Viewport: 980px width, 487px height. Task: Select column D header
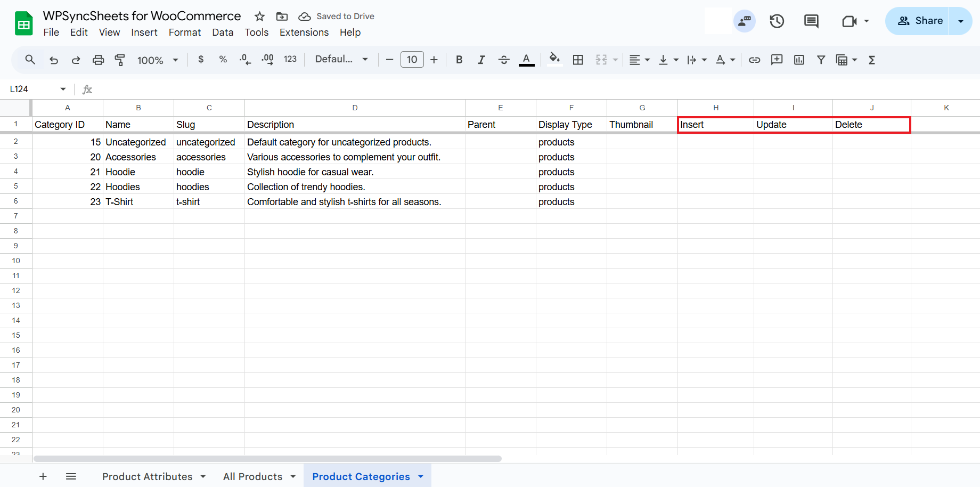[355, 108]
